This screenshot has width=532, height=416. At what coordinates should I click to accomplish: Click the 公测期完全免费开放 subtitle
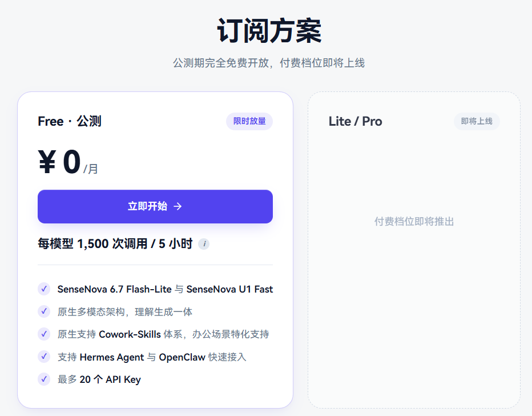click(221, 63)
